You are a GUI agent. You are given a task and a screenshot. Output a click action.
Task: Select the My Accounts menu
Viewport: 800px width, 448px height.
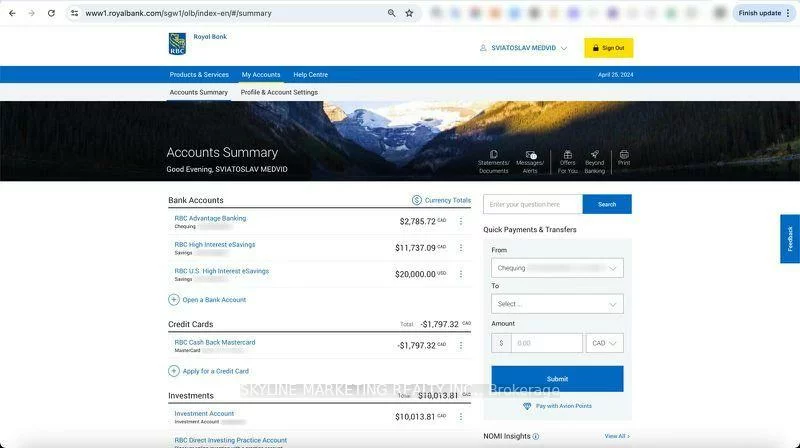click(261, 74)
